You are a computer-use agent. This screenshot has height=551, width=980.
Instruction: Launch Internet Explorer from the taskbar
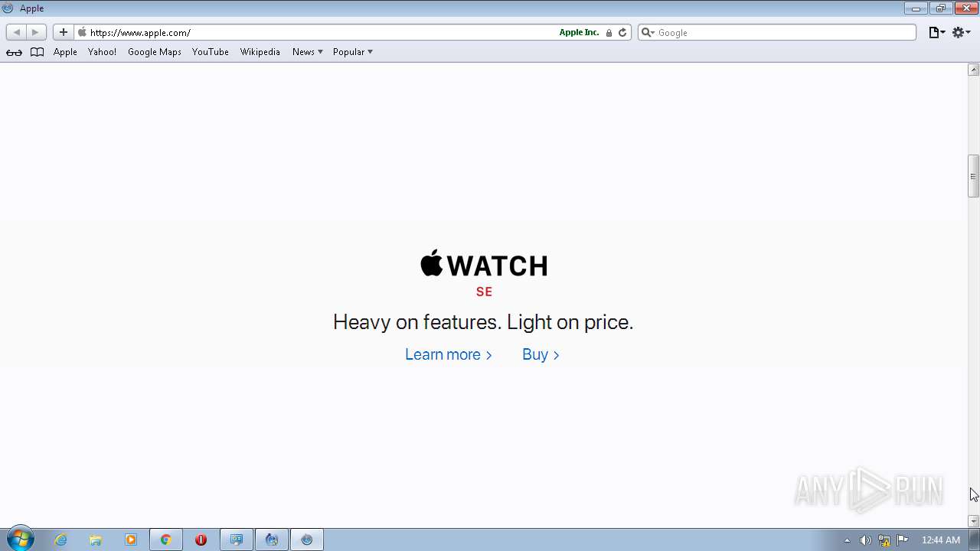point(60,540)
